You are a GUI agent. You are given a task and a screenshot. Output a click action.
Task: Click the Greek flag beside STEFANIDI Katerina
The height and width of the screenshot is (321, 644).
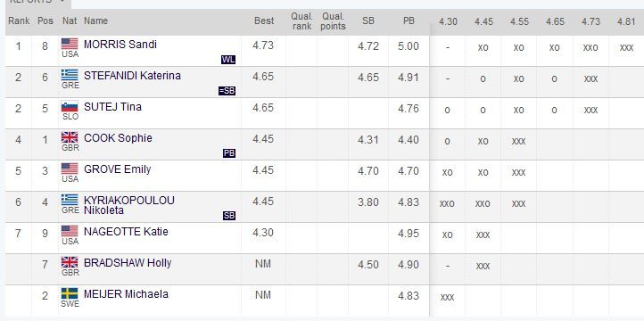click(x=70, y=75)
